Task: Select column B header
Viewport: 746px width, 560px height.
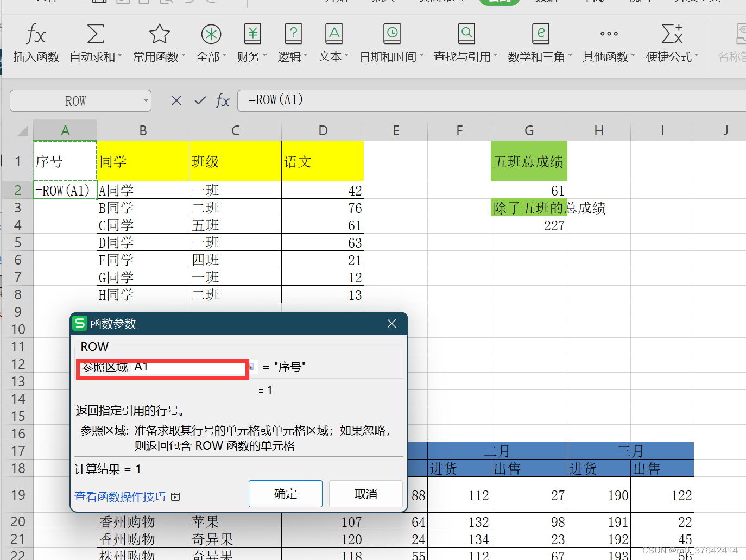Action: click(x=143, y=130)
